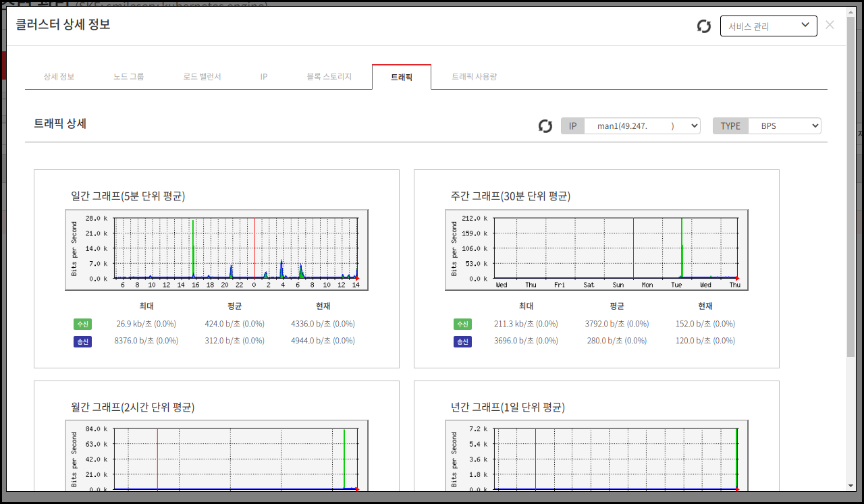Click the daily value 8376.0 b/초
This screenshot has width=864, height=504.
click(146, 341)
